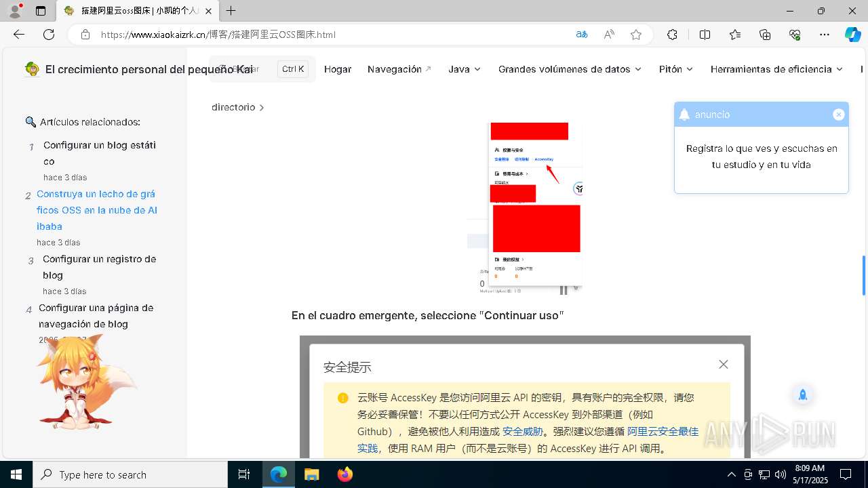Image resolution: width=868 pixels, height=488 pixels.
Task: Click the network icon in system tray
Action: coord(764,474)
